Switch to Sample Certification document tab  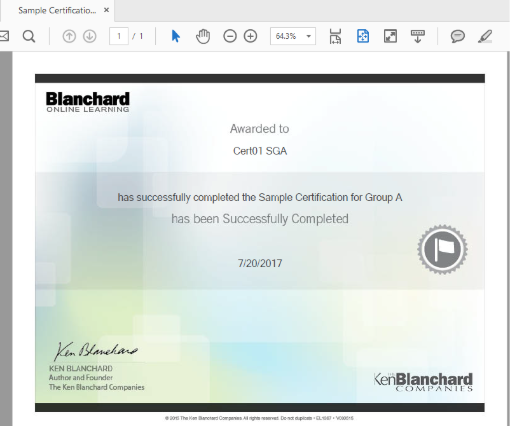57,11
